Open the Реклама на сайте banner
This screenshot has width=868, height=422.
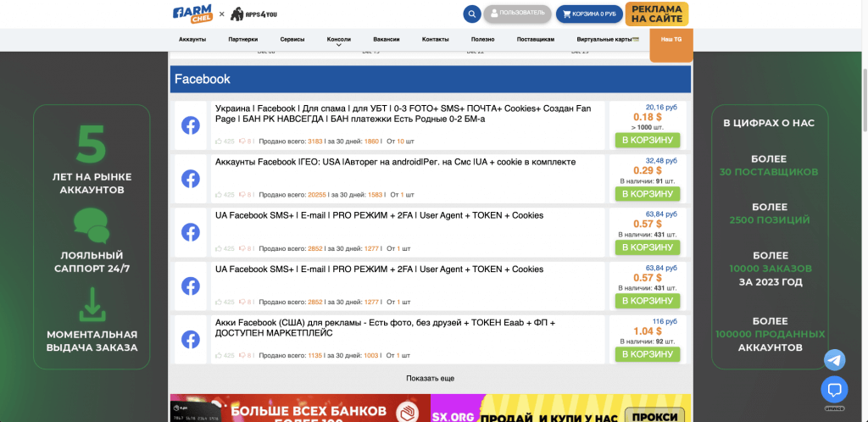(x=657, y=14)
